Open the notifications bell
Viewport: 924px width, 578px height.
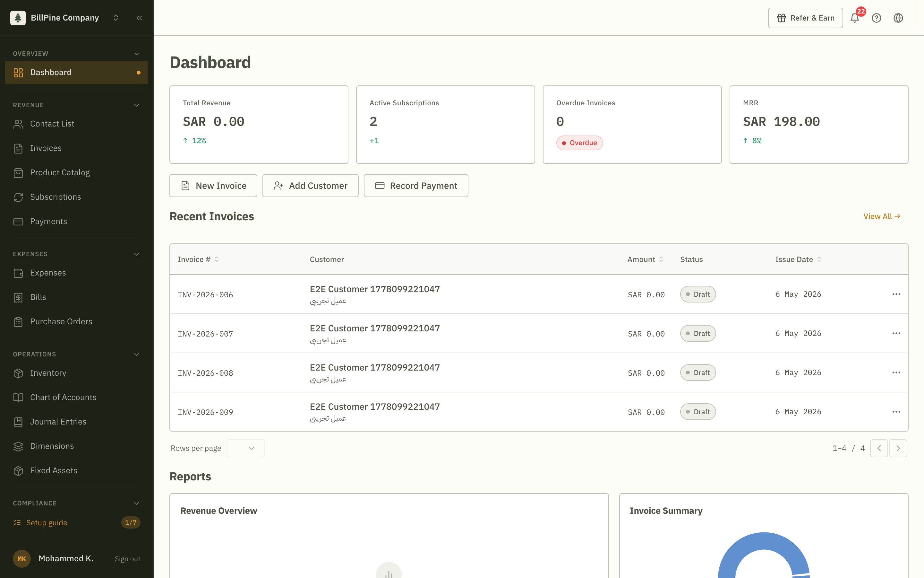(x=854, y=18)
